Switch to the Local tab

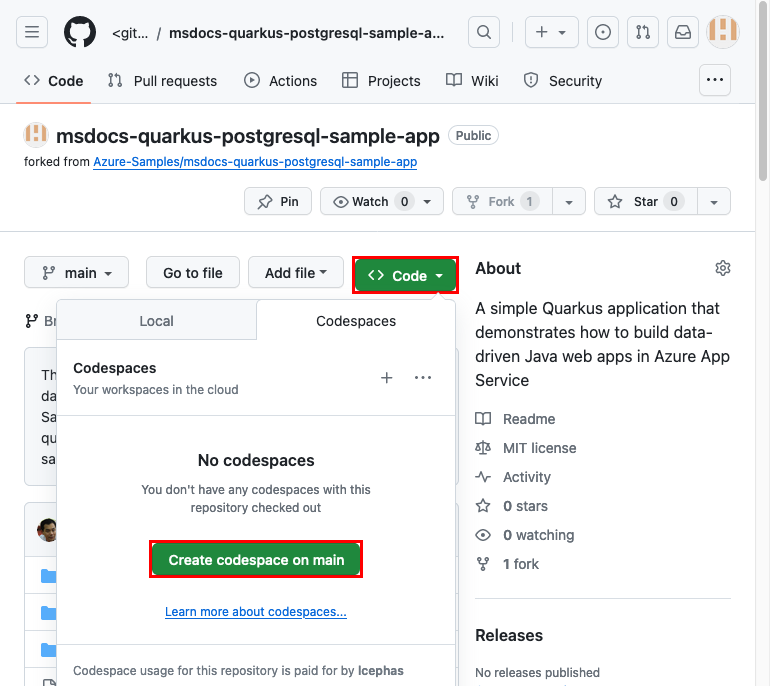click(156, 321)
